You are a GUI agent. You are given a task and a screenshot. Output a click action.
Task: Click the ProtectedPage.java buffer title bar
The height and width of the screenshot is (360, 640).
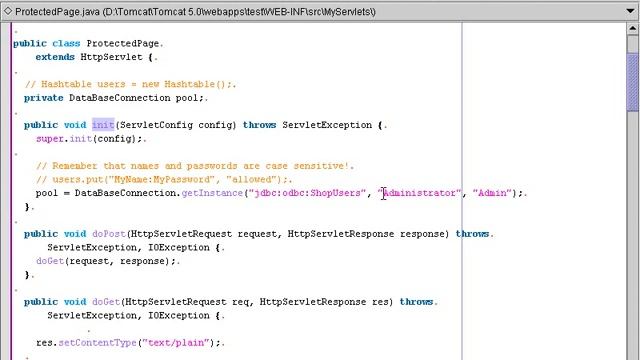[320, 11]
